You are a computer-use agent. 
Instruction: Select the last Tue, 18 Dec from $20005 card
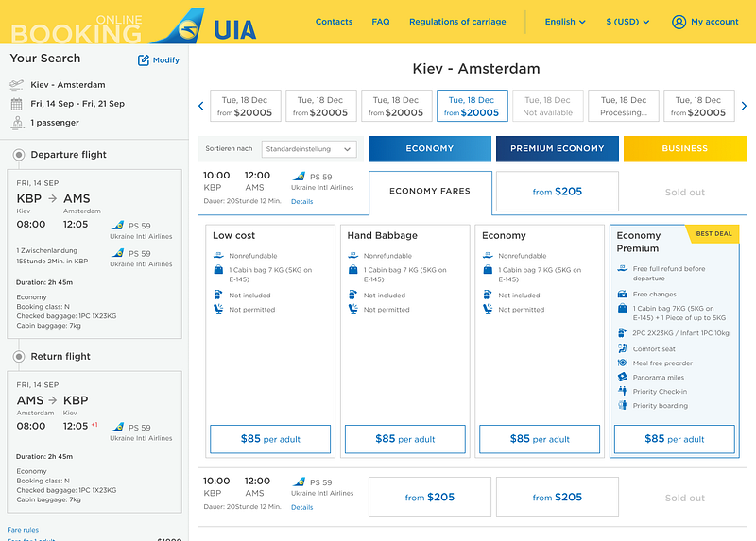click(699, 106)
